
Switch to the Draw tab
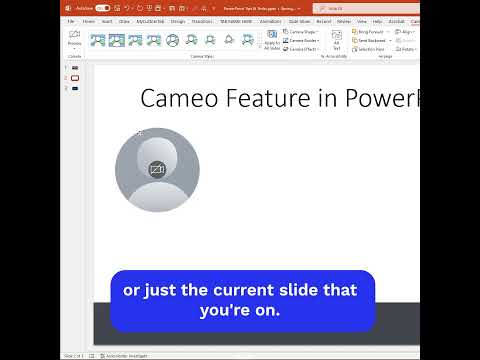point(124,21)
